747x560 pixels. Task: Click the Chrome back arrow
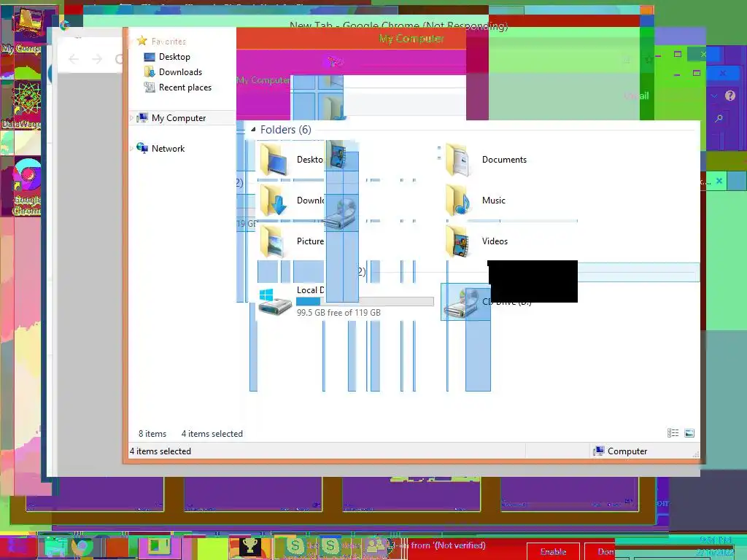(x=74, y=59)
